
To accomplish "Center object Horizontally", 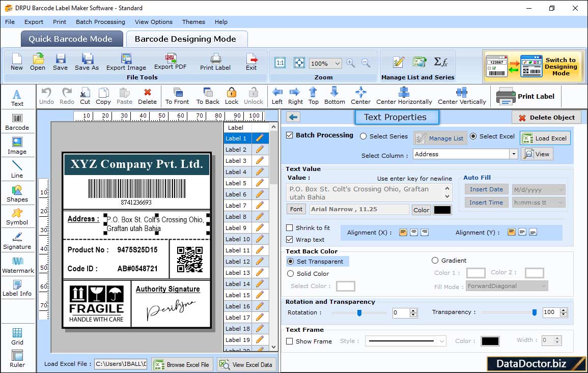I will click(404, 96).
